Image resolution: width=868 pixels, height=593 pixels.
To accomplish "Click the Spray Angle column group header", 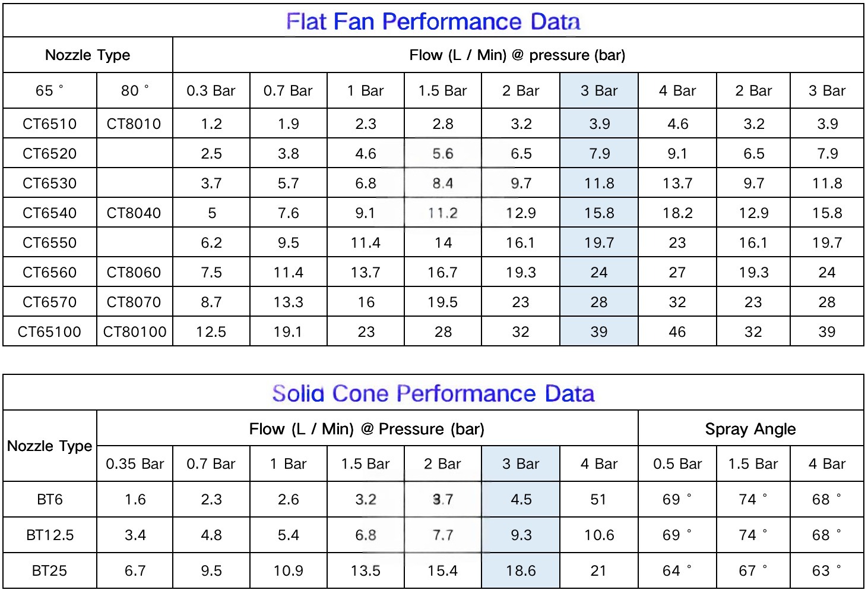I will point(750,429).
